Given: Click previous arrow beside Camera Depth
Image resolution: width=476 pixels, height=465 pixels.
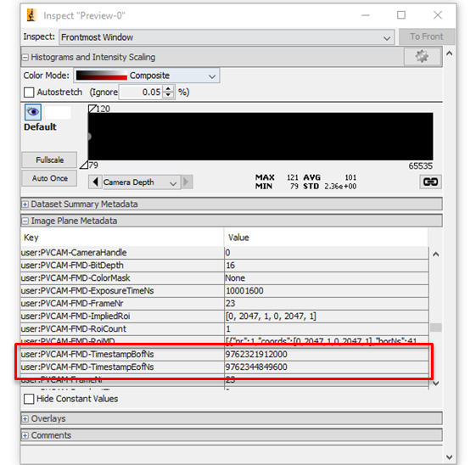Looking at the screenshot, I should coord(95,182).
